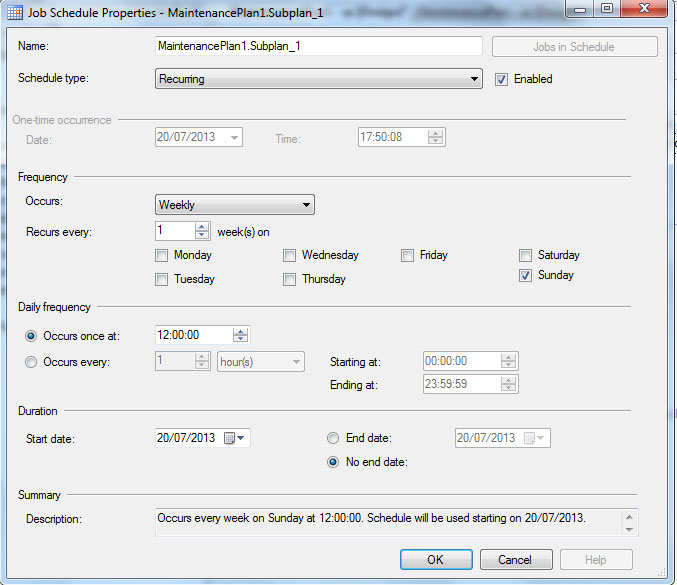Image resolution: width=677 pixels, height=585 pixels.
Task: Increase the Recur every weeks value
Action: [x=202, y=226]
